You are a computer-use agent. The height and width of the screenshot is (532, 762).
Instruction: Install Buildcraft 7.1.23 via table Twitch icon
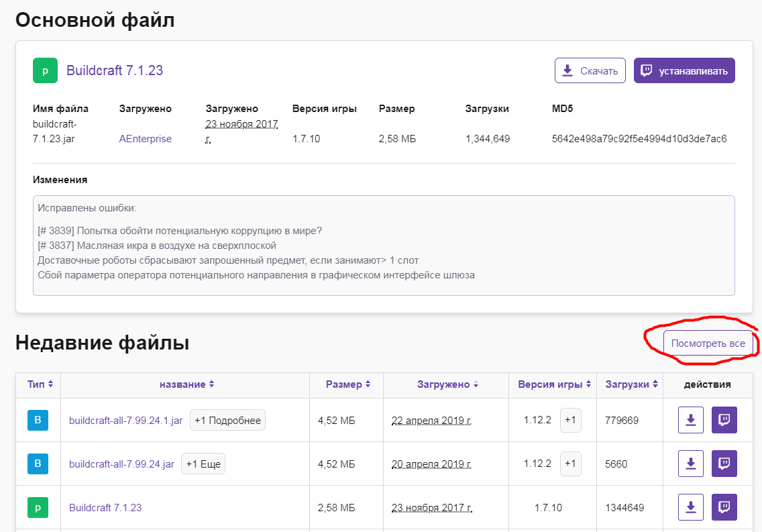(724, 507)
